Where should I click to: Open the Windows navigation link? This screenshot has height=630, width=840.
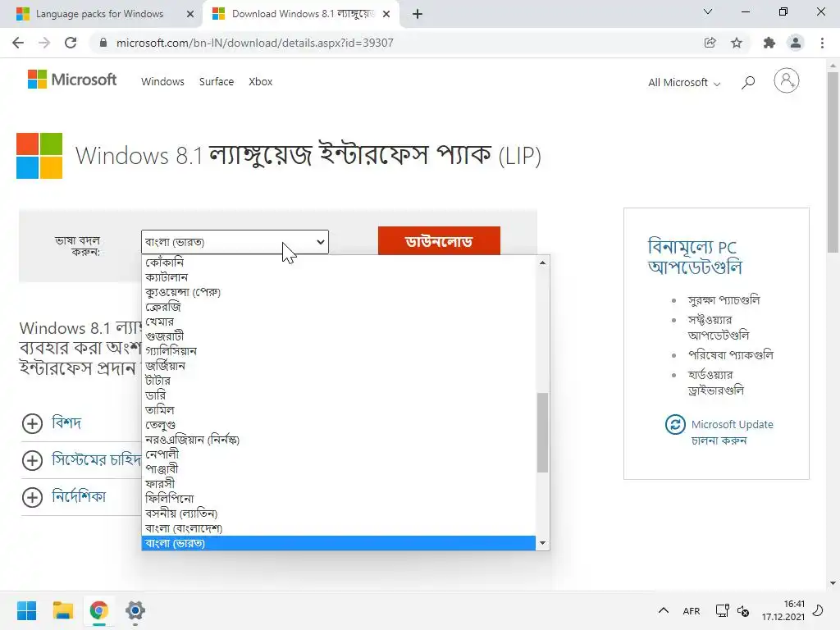click(163, 81)
